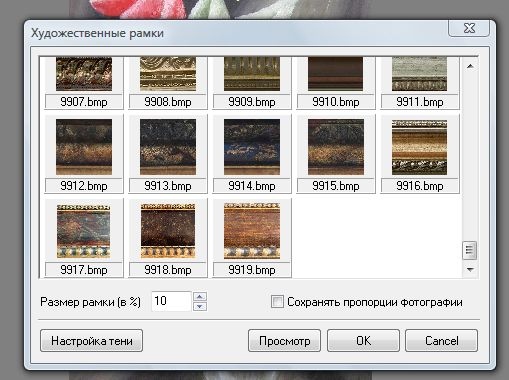Open Настройка тени shadow settings
The height and width of the screenshot is (380, 509).
point(91,341)
